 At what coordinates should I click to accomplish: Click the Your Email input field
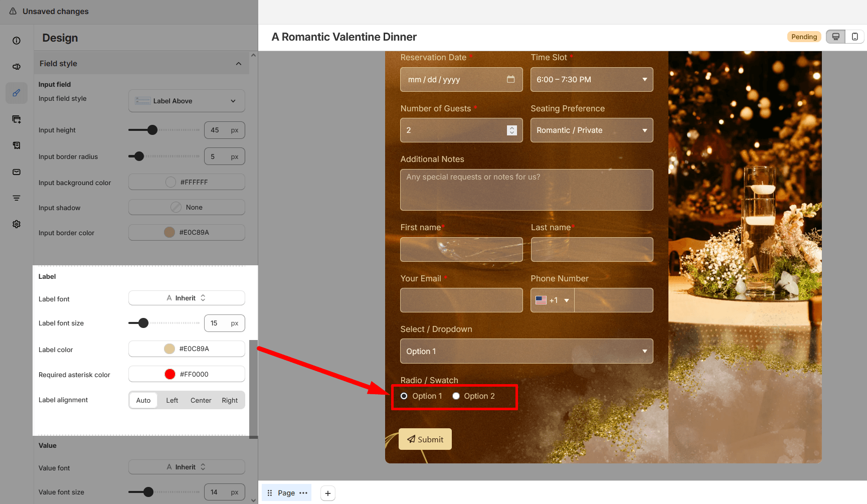click(x=461, y=300)
